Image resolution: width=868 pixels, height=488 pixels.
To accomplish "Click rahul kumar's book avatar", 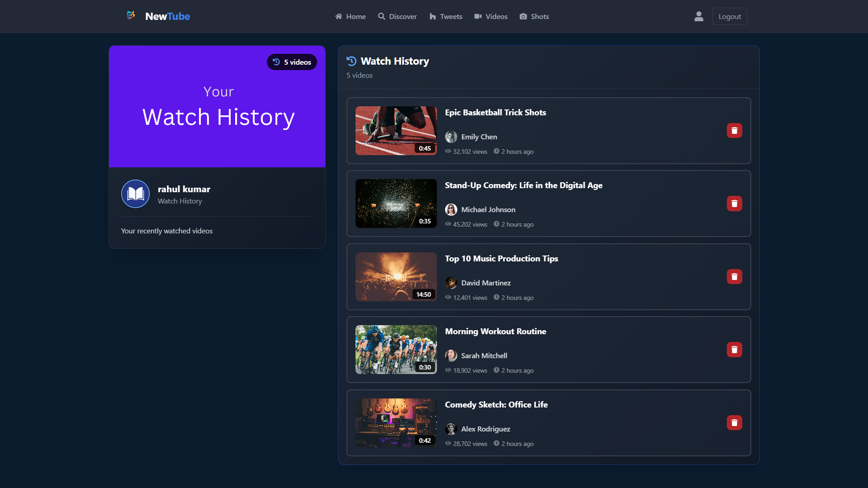I will click(135, 194).
